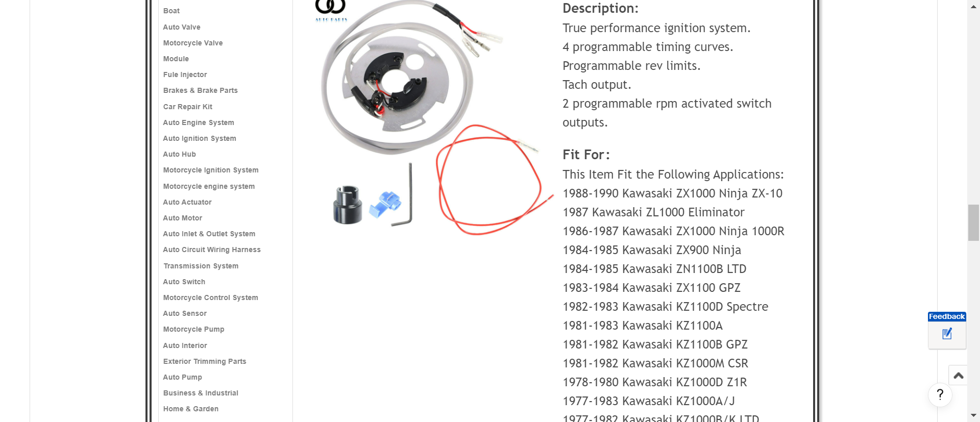Click the scrollbar down arrow
Screen dimensions: 980x422
973,415
